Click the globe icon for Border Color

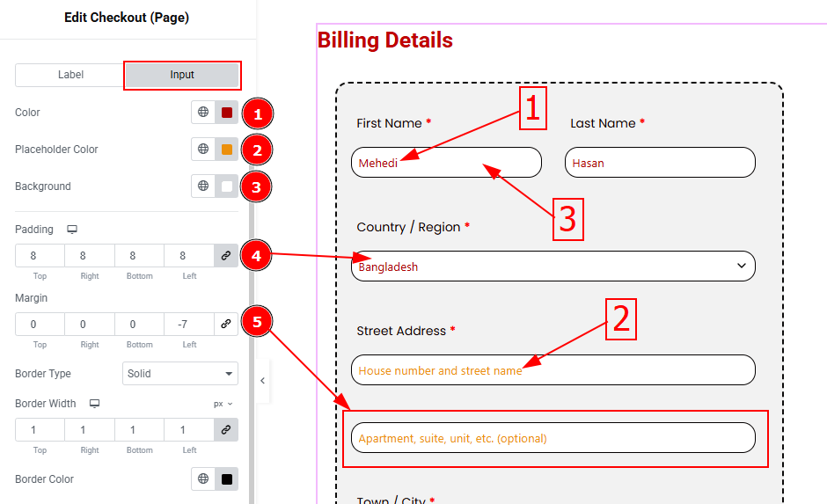(x=203, y=479)
